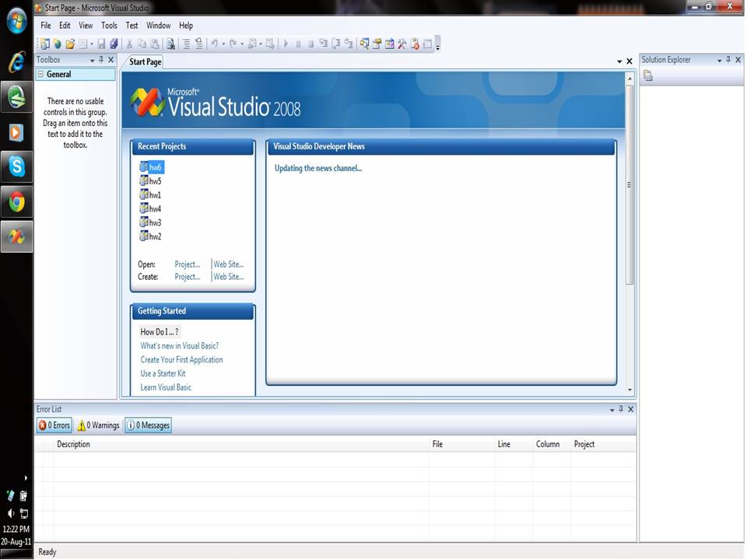Open the Solution Explorer window position dropdown

(x=719, y=61)
